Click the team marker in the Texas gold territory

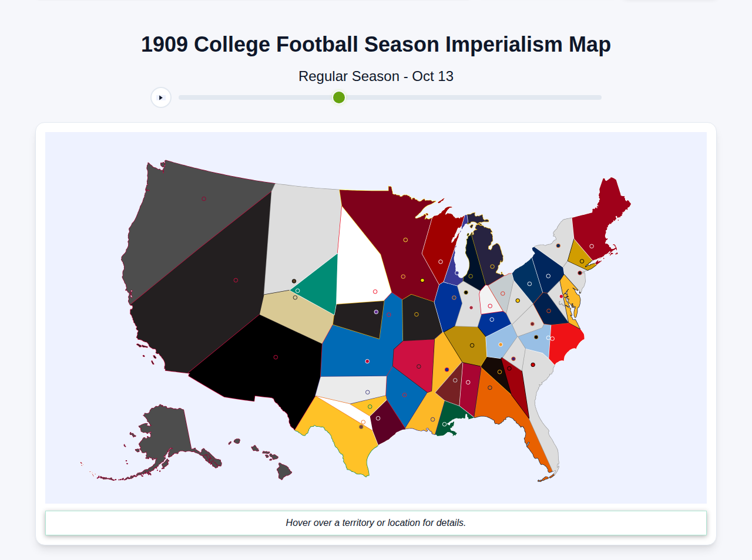coord(361,427)
